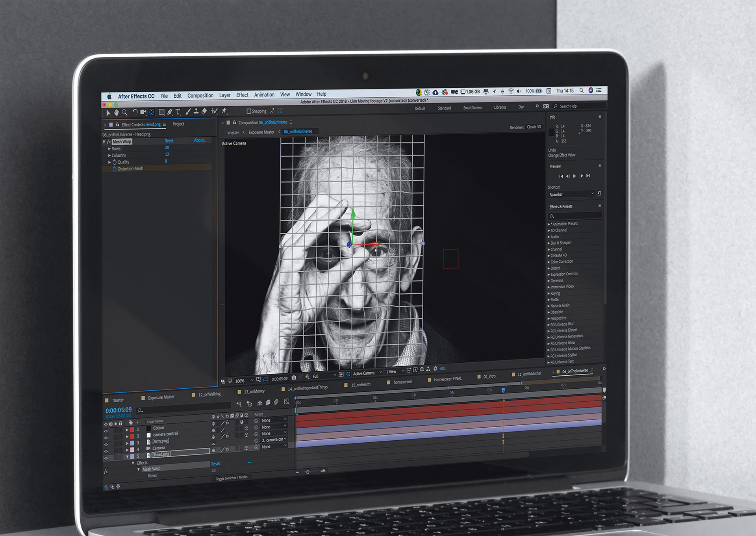756x536 pixels.
Task: Click the Take Snapshot camera icon
Action: (294, 378)
